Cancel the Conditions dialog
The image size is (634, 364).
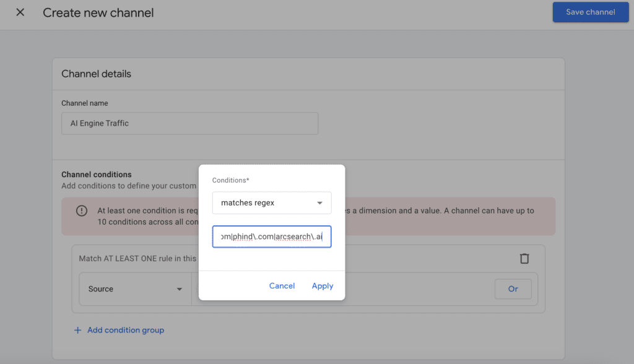(x=282, y=285)
